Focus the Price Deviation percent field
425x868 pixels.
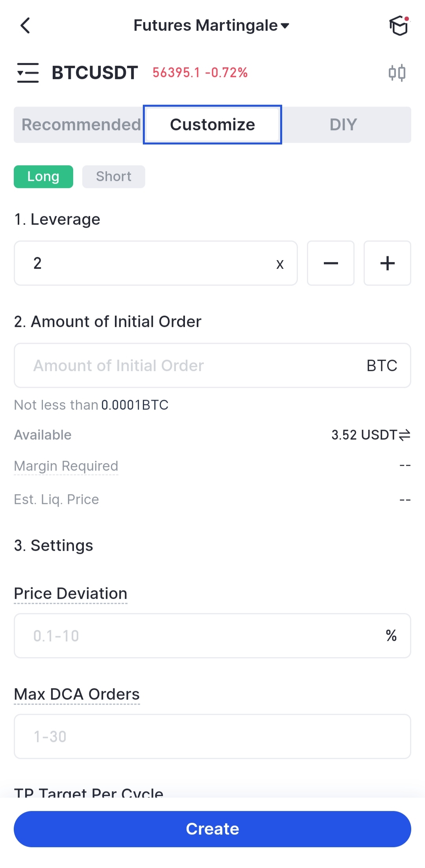coord(205,636)
